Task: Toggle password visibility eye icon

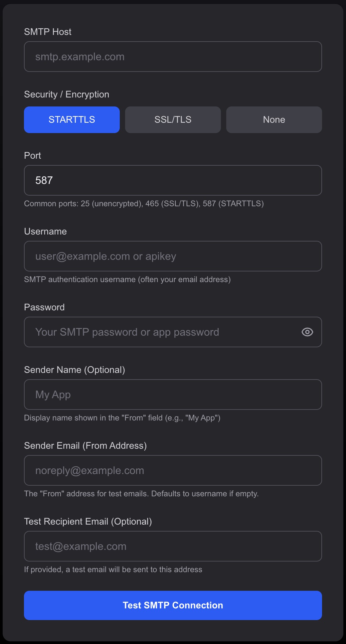Action: 307,332
